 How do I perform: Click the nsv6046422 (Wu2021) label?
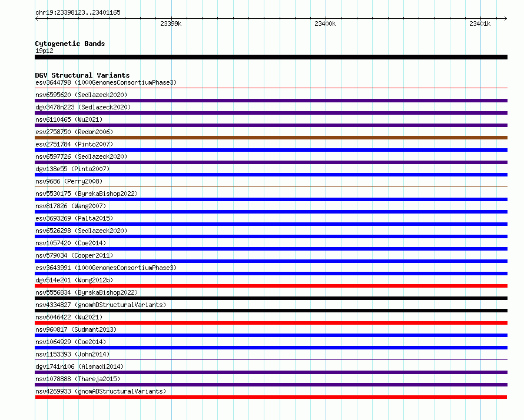[x=69, y=317]
